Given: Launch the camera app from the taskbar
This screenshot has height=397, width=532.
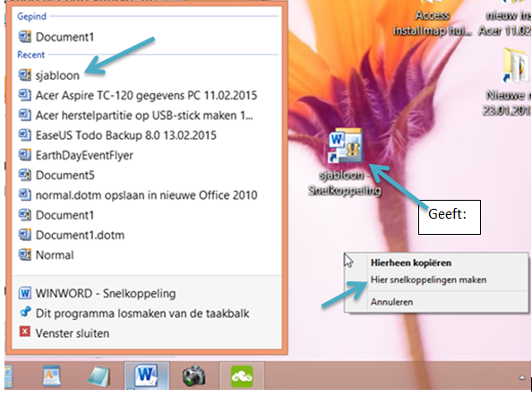Looking at the screenshot, I should [x=193, y=375].
